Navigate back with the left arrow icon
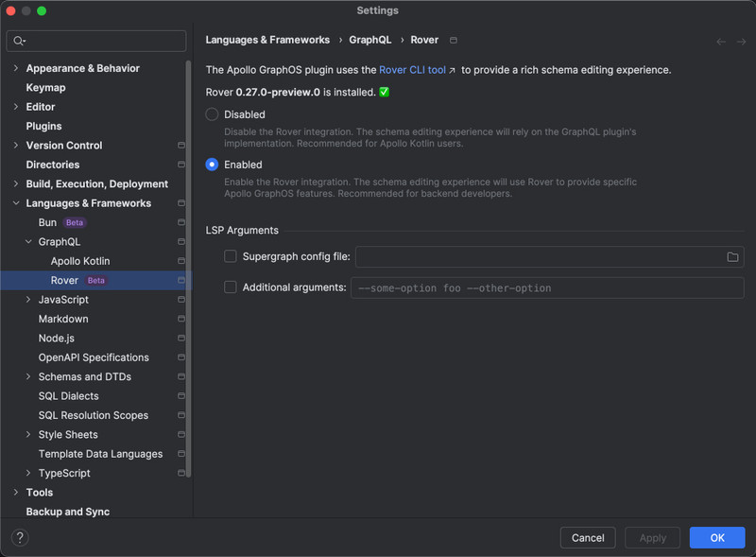This screenshot has height=557, width=756. pyautogui.click(x=721, y=42)
